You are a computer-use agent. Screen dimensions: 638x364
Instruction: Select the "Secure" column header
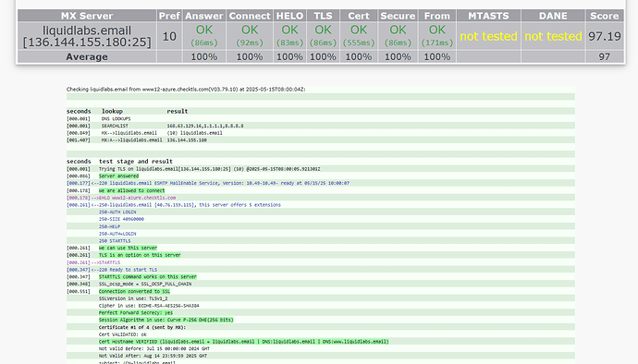398,16
